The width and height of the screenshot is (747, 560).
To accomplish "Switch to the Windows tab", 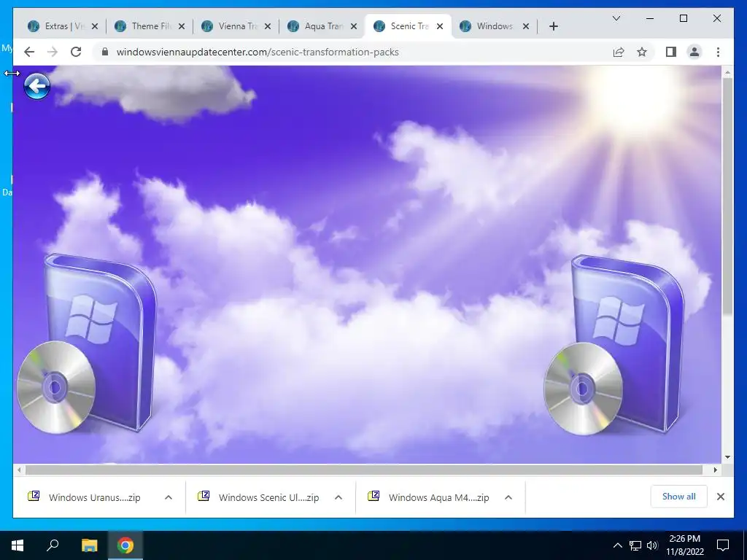I will click(x=494, y=26).
